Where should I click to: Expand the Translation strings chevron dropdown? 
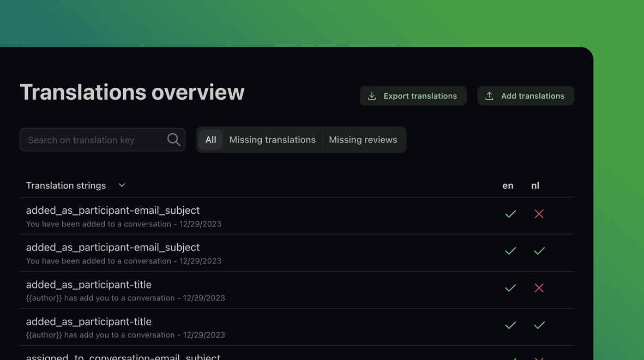(x=122, y=185)
